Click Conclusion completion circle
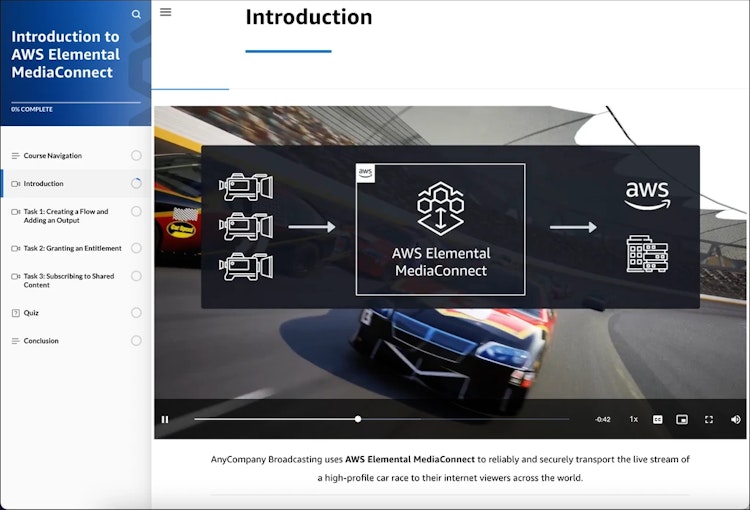The width and height of the screenshot is (750, 510). (x=136, y=341)
